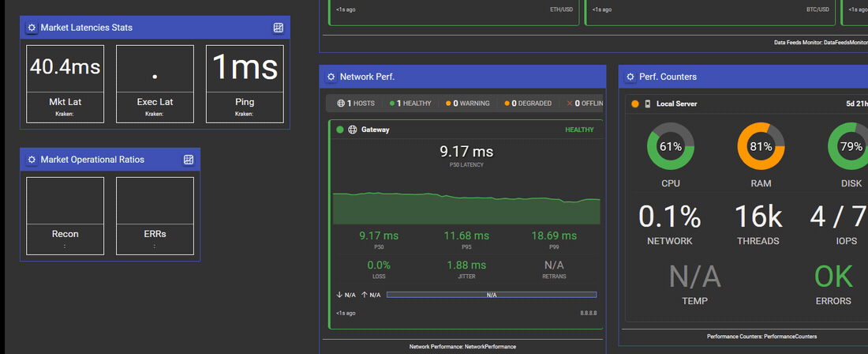
Task: Click the large 9.17 ms P50 LATENCY value
Action: (x=466, y=151)
